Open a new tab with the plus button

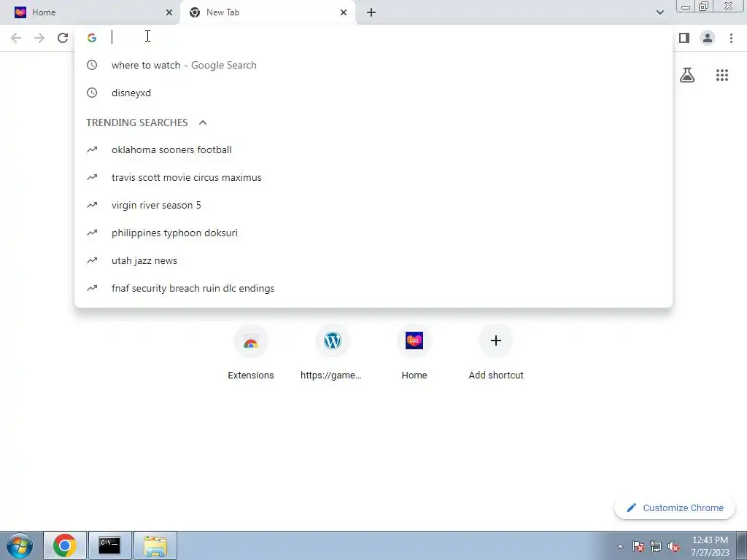pyautogui.click(x=371, y=12)
